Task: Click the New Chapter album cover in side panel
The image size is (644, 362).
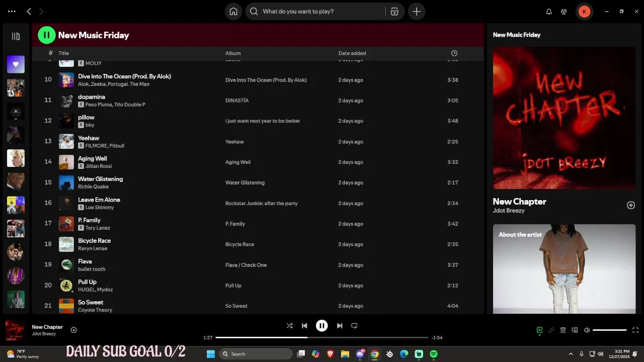Action: click(564, 118)
